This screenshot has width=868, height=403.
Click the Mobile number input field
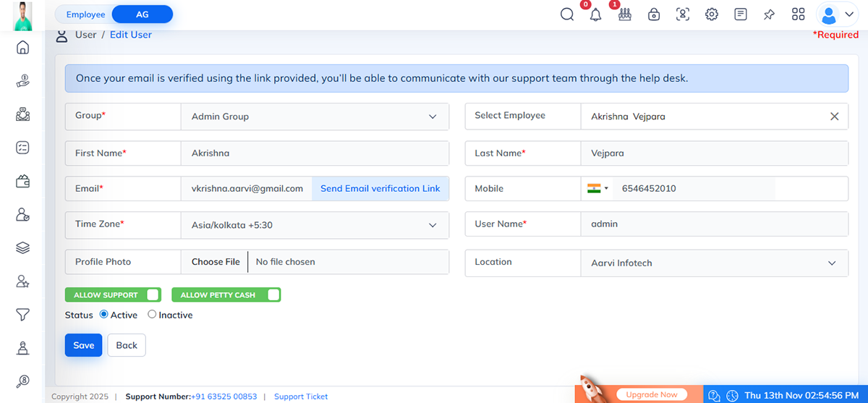pos(694,189)
